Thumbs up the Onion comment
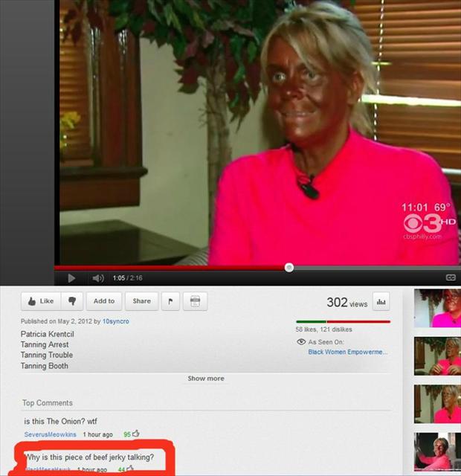This screenshot has width=461, height=476. point(135,434)
